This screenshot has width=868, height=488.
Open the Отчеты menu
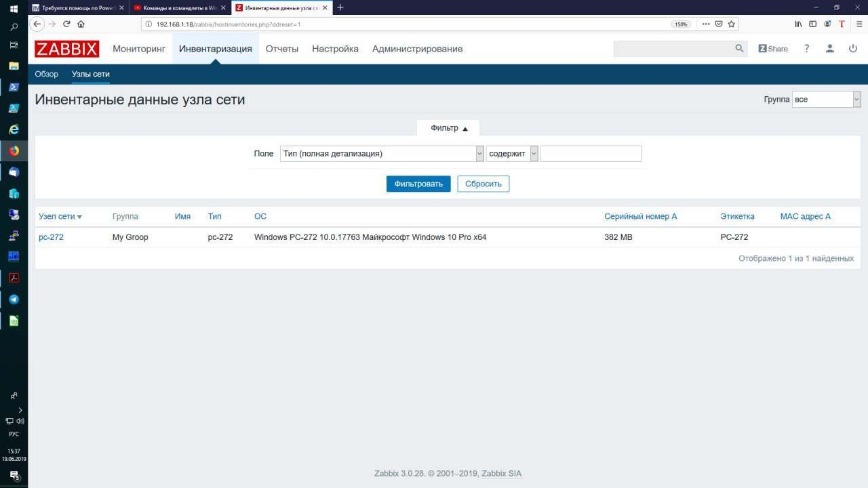[x=282, y=49]
